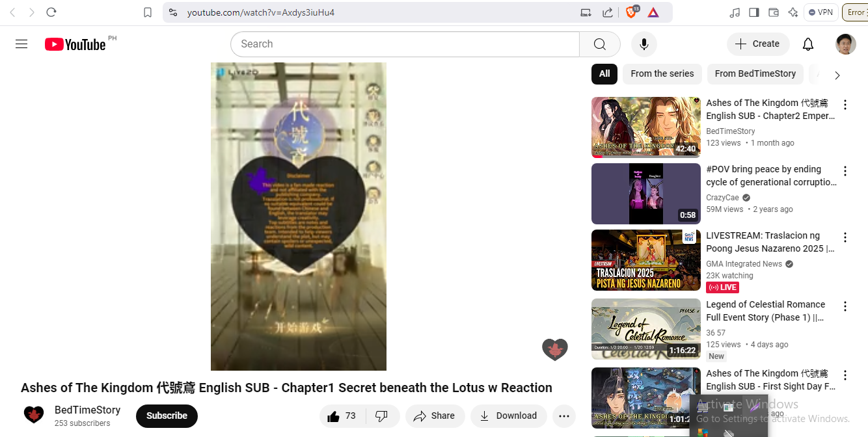Open the YouTube guide hamburger menu
868x437 pixels.
click(21, 44)
